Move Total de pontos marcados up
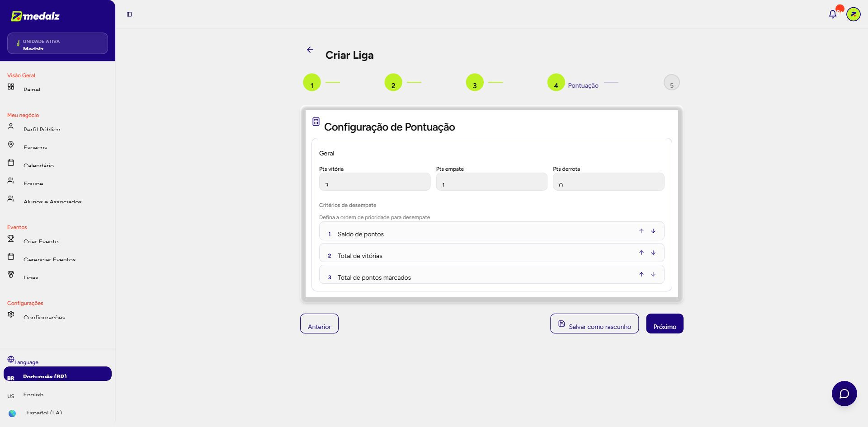The image size is (868, 427). 641,274
